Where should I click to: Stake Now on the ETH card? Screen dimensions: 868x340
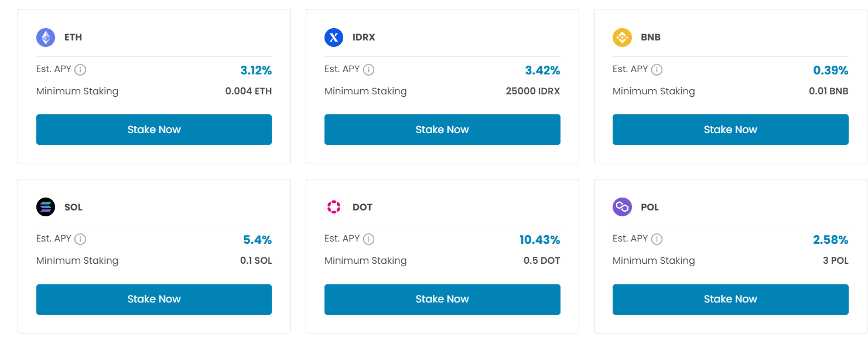tap(154, 130)
